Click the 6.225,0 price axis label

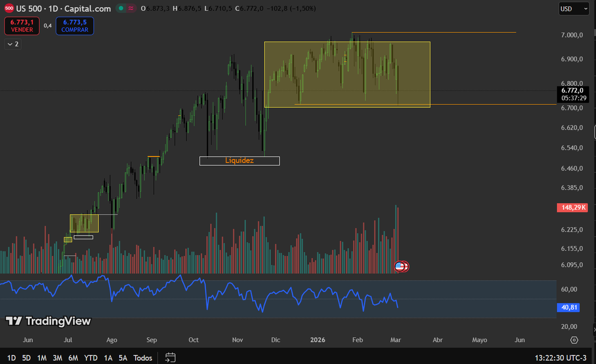point(572,229)
